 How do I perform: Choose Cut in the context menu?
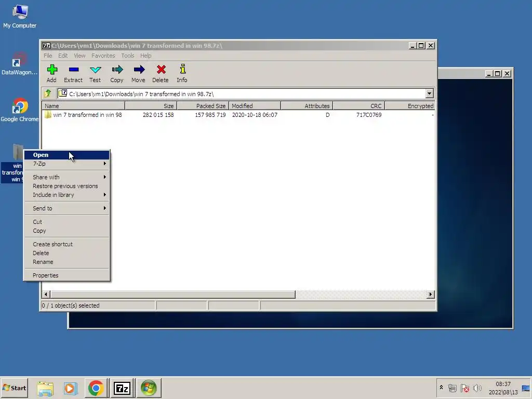coord(67,222)
